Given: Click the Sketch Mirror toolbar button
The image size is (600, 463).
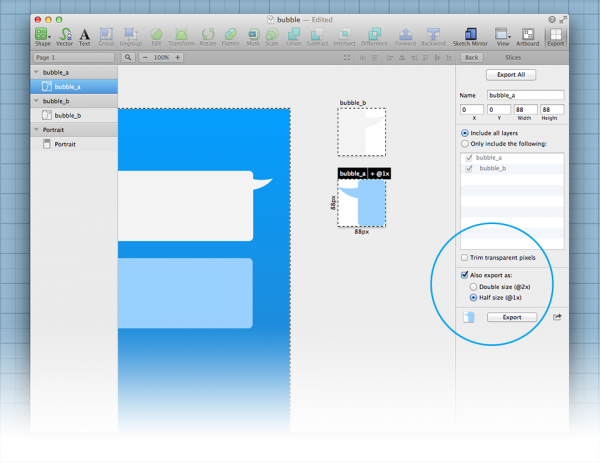Looking at the screenshot, I should [468, 35].
